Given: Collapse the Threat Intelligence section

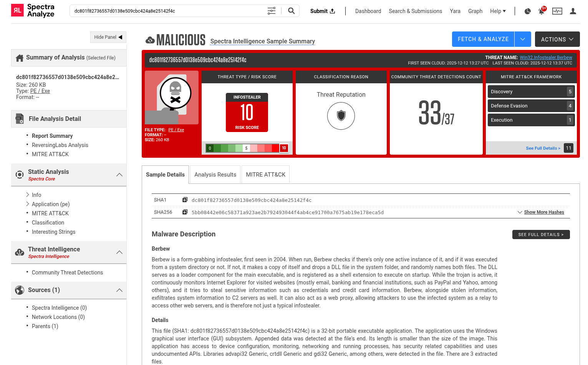Looking at the screenshot, I should [x=119, y=252].
